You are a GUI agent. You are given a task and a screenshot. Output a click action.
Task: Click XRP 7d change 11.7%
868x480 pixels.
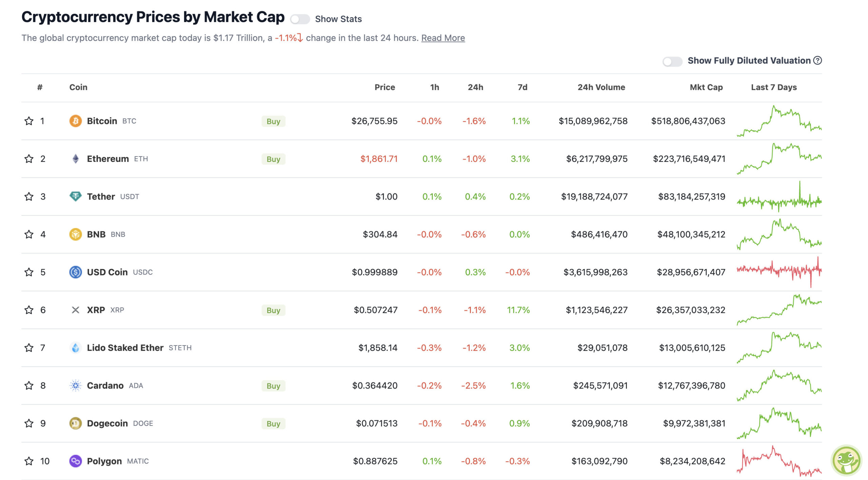pyautogui.click(x=518, y=310)
